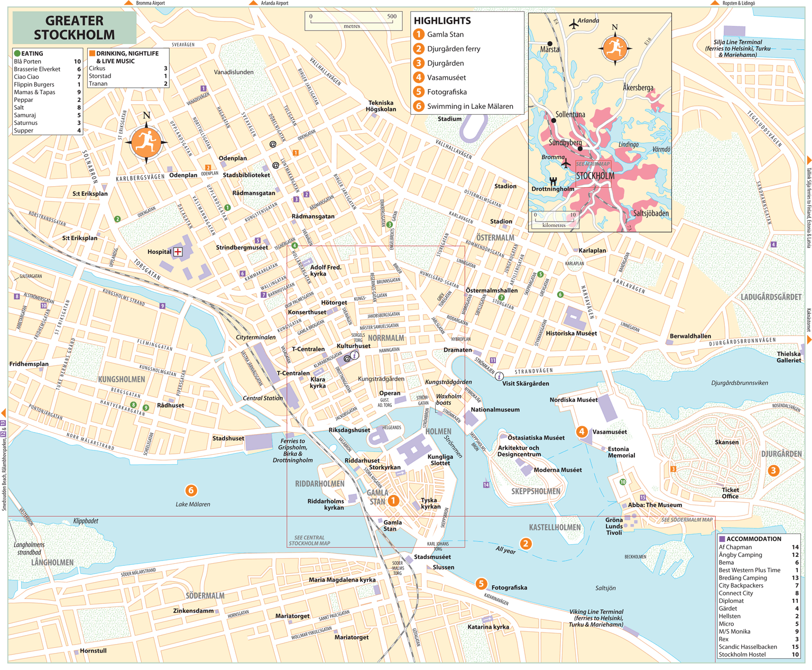Screen dimensions: 812x670
Task: Click the 'Saltsjöbaden' label in inset map
Action: [x=651, y=214]
